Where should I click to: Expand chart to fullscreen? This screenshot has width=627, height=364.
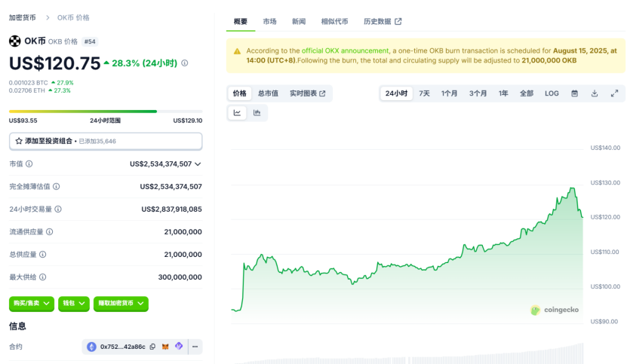point(615,93)
